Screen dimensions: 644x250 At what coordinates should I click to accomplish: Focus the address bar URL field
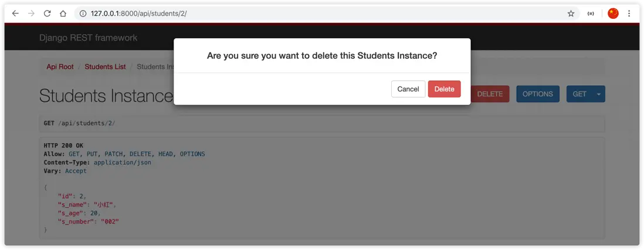click(293, 13)
